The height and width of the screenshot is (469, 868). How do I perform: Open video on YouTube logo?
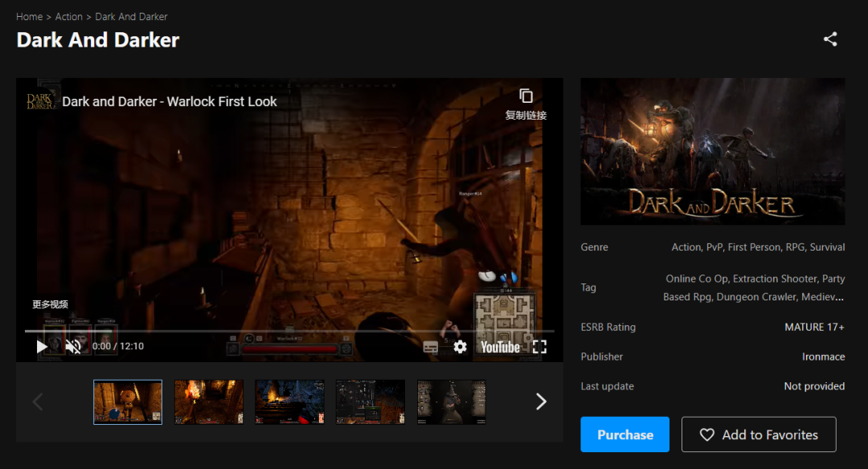pos(500,347)
